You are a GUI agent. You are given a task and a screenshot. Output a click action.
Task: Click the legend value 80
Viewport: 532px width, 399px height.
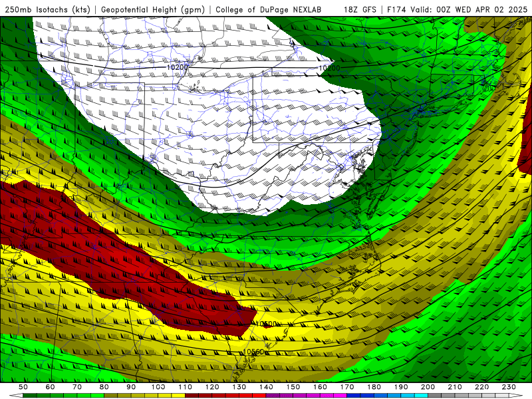click(104, 387)
